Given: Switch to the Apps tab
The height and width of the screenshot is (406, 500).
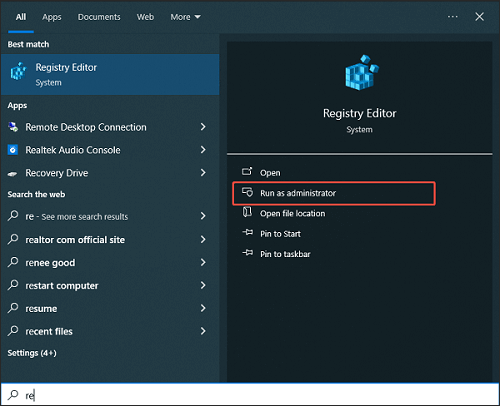Looking at the screenshot, I should pyautogui.click(x=52, y=17).
